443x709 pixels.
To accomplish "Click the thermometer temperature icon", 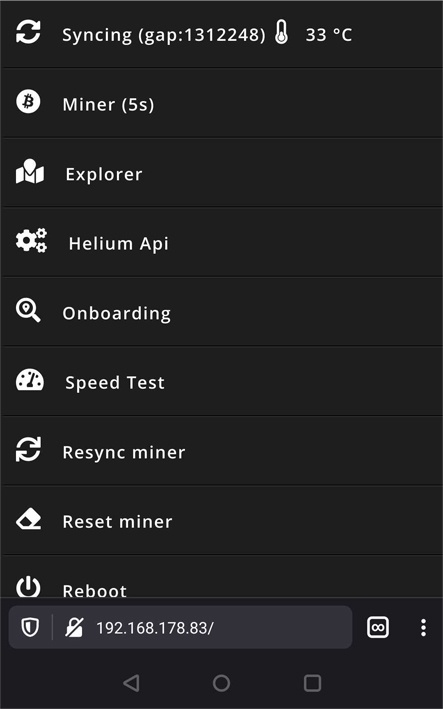I will coord(281,33).
